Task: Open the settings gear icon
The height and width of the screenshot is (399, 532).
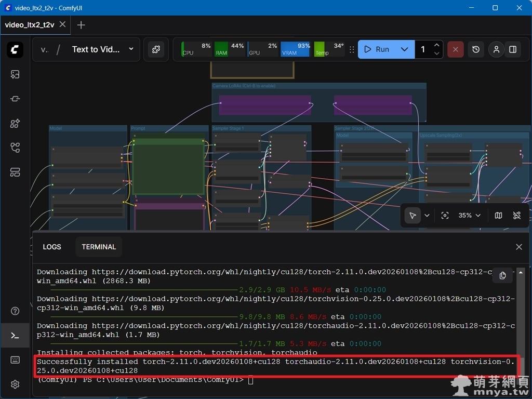Action: click(x=15, y=384)
